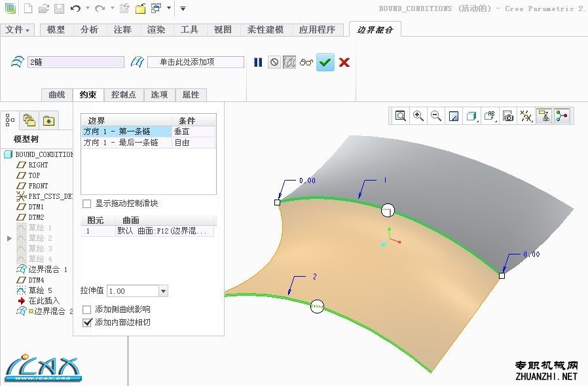Select the 方向 1 - 第一条链 boundary row
This screenshot has width=588, height=386.
[127, 132]
